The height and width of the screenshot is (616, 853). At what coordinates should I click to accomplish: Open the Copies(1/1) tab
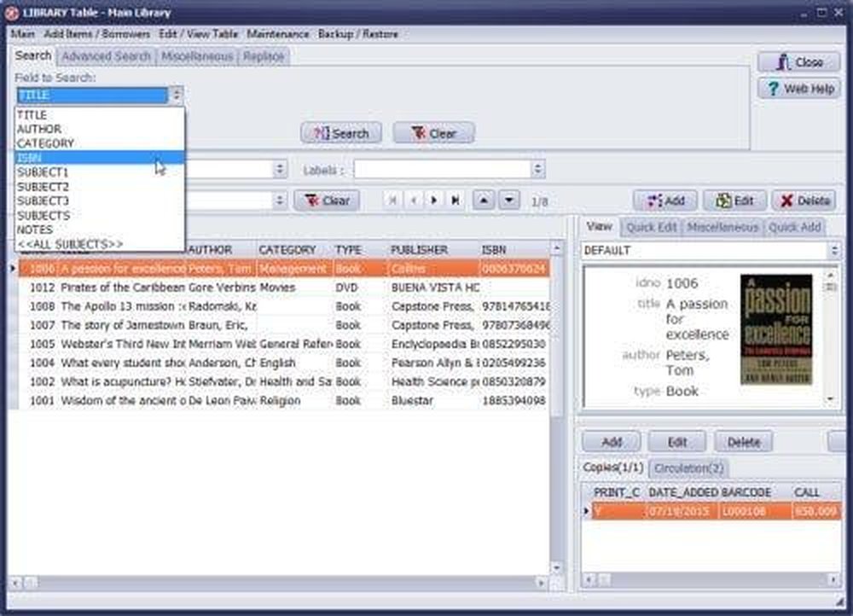click(613, 468)
